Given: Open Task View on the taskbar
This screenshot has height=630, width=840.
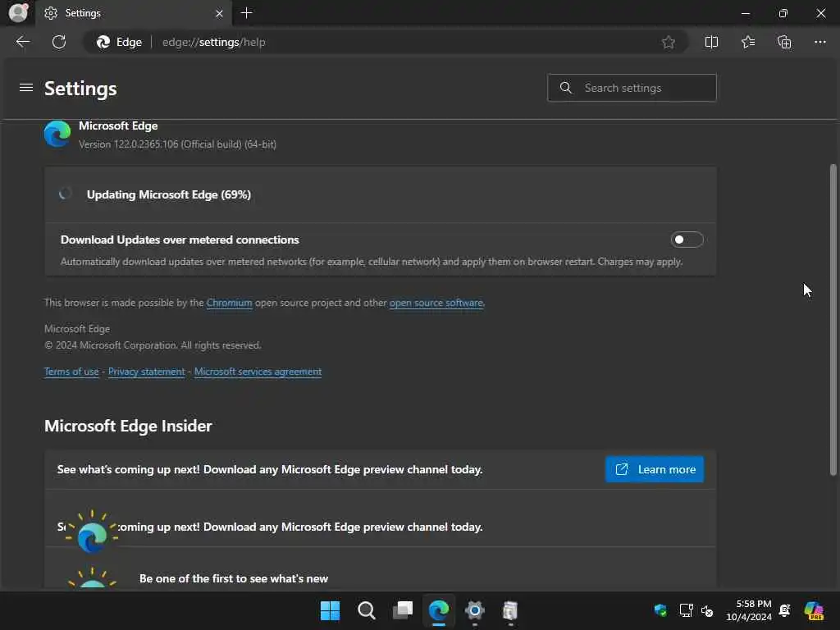Looking at the screenshot, I should 403,610.
